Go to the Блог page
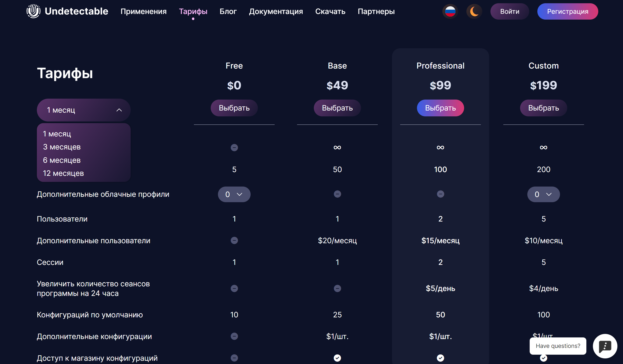623x364 pixels. click(228, 11)
